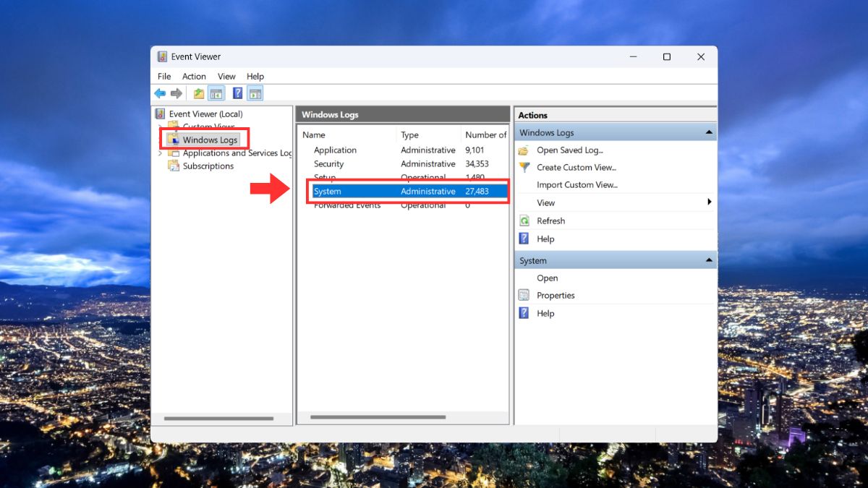Screen dimensions: 868x488
Task: Open the Properties action for System
Action: (x=556, y=296)
